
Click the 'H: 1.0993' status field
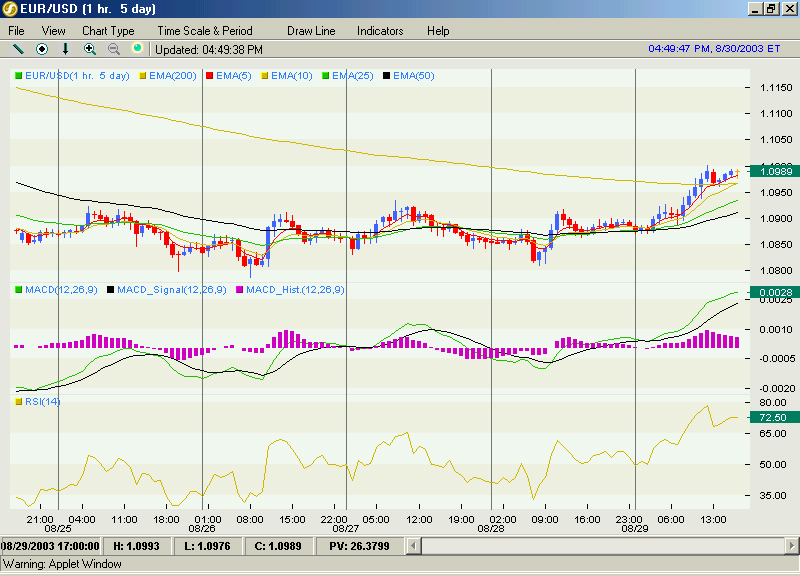[136, 546]
